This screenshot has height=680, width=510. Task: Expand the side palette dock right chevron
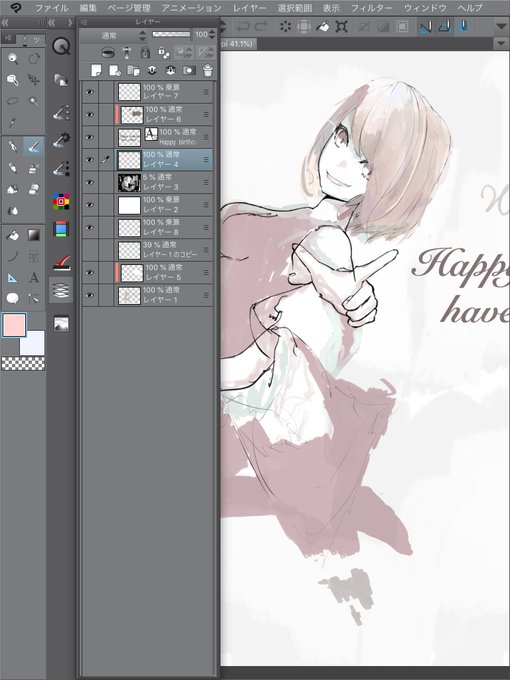tap(70, 23)
